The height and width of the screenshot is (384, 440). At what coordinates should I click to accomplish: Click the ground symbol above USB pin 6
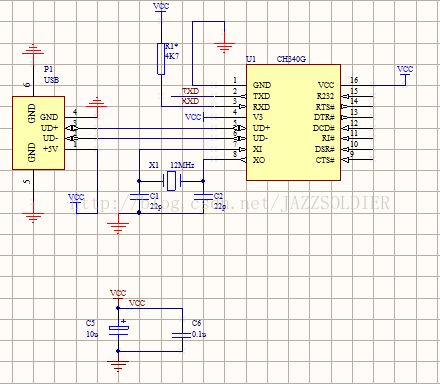pos(33,50)
